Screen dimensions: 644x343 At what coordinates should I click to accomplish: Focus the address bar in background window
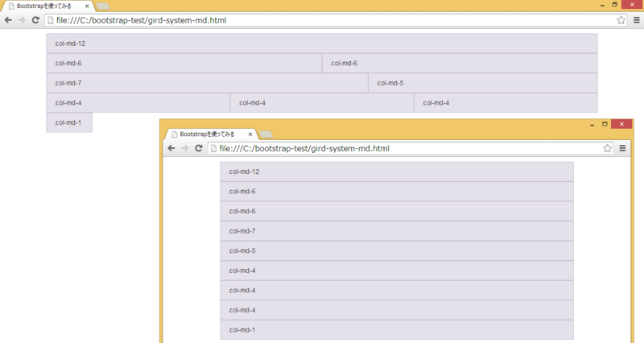point(336,20)
